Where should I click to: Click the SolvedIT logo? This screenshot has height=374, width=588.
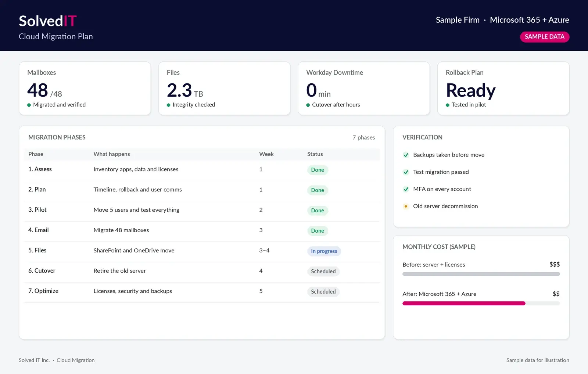(48, 21)
